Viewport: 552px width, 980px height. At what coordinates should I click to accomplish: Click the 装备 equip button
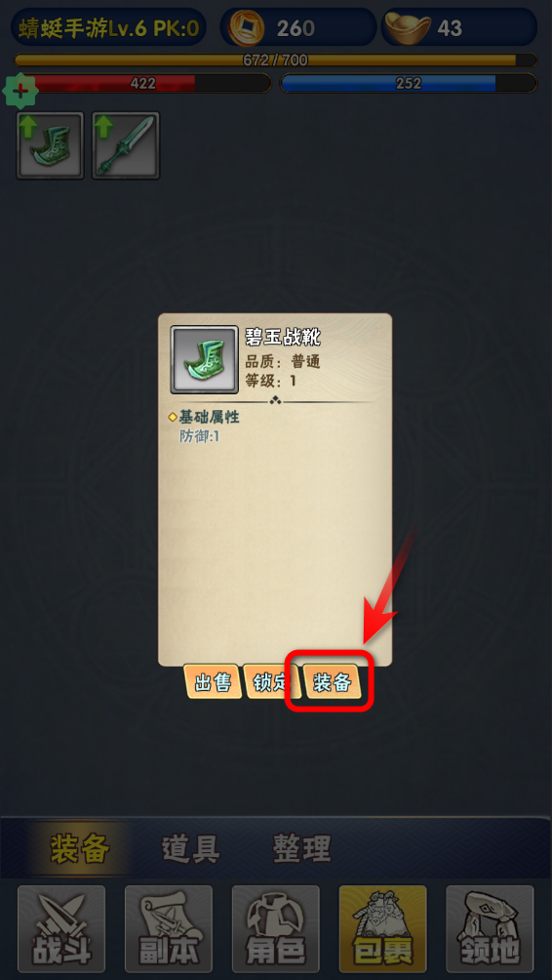[331, 682]
